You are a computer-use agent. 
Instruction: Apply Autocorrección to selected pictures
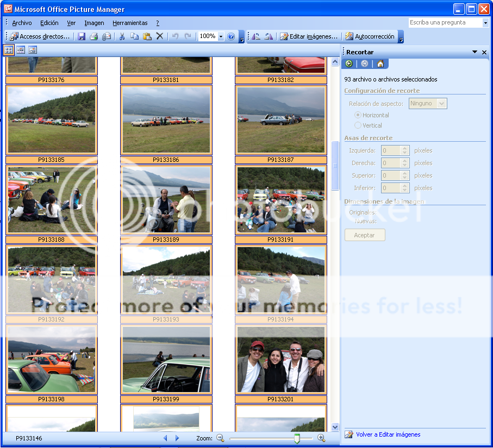(370, 36)
